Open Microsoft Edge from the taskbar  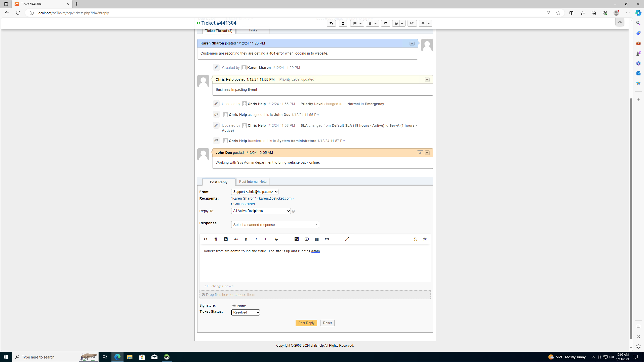pyautogui.click(x=117, y=357)
